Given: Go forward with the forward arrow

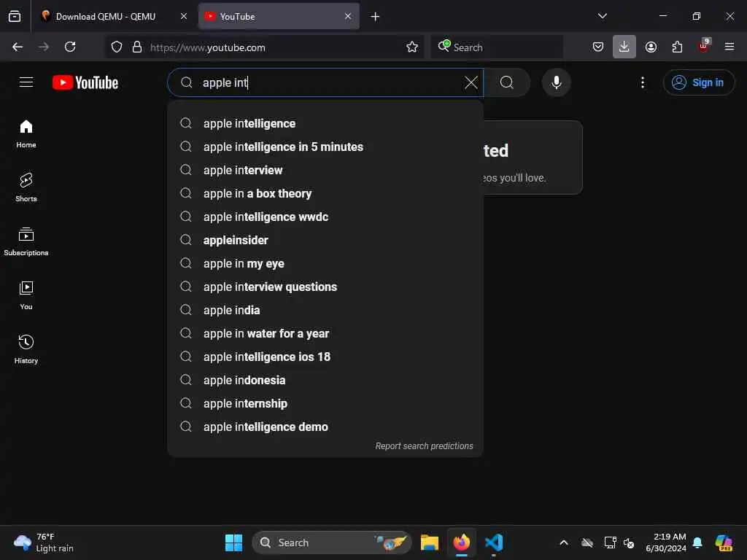Looking at the screenshot, I should [44, 47].
